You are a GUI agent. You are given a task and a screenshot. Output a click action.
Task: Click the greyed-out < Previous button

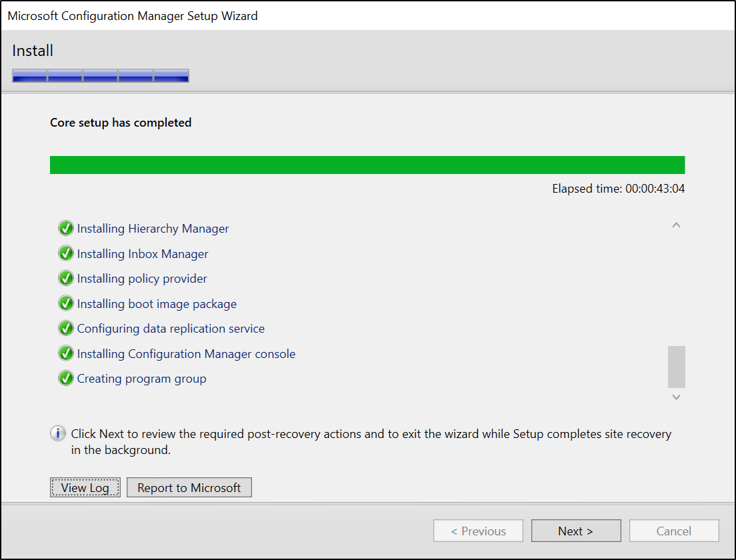(x=478, y=531)
